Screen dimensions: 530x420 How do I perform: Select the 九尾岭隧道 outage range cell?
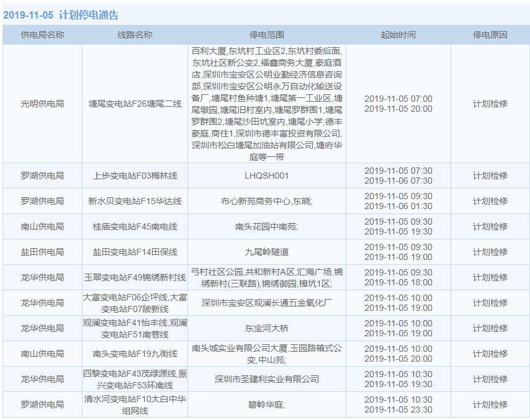266,252
